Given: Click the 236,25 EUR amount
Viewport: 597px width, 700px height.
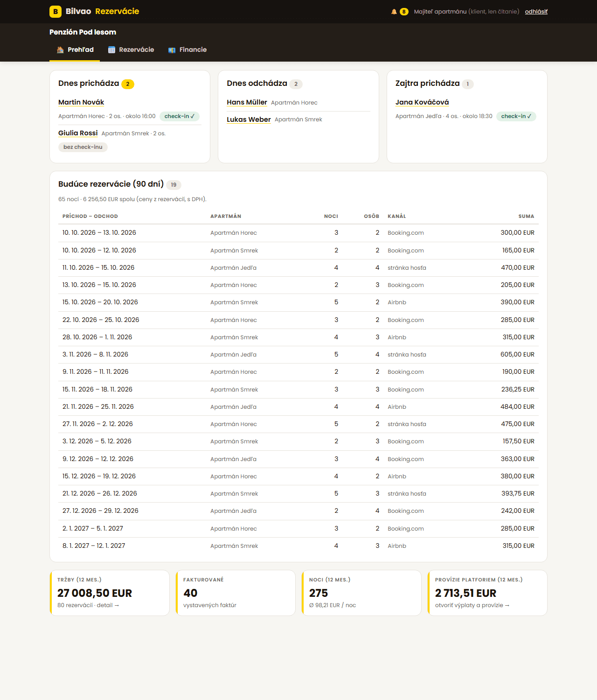Looking at the screenshot, I should (518, 389).
